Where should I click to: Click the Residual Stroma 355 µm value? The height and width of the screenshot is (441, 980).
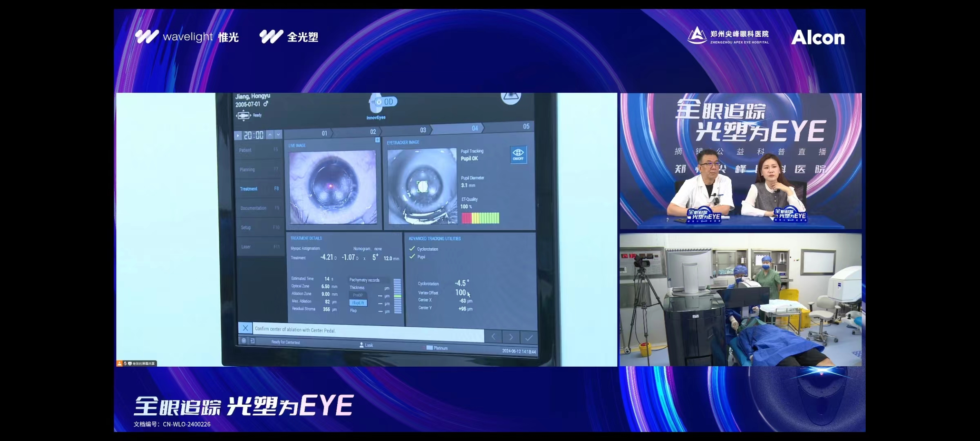coord(330,309)
